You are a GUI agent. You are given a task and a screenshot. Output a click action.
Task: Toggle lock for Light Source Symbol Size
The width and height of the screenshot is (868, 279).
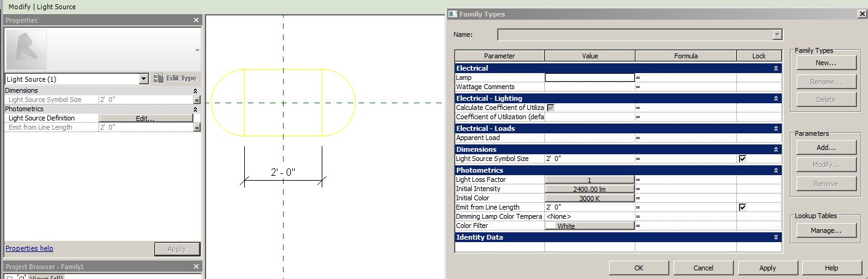click(743, 159)
